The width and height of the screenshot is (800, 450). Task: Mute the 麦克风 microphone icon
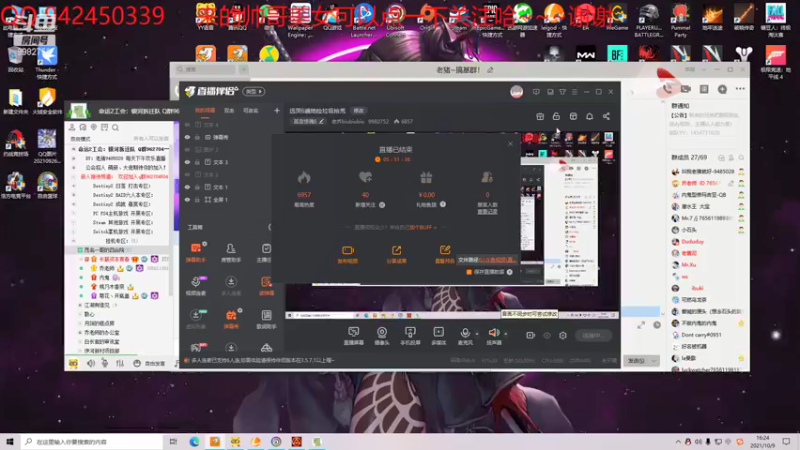tap(465, 333)
